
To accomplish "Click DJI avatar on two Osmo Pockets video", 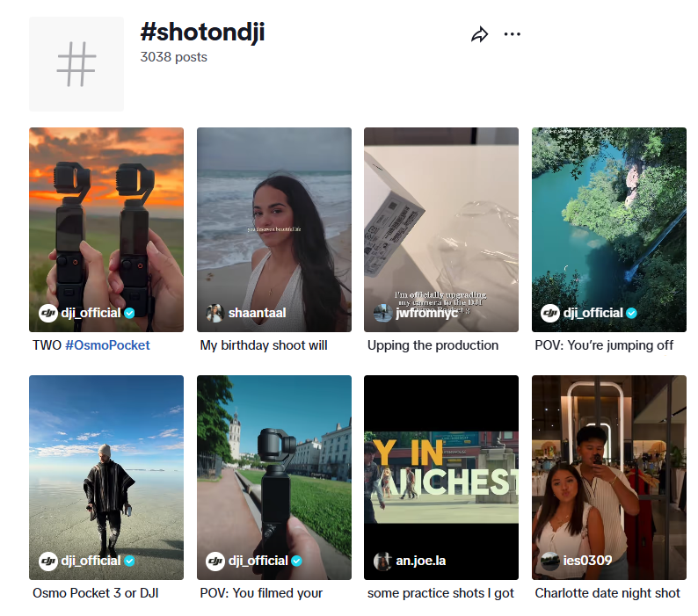I will point(47,313).
